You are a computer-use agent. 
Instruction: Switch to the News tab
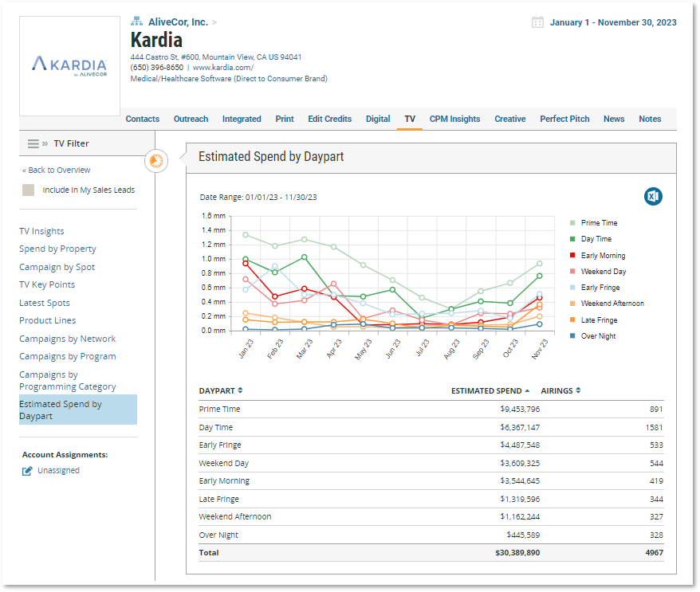(614, 119)
